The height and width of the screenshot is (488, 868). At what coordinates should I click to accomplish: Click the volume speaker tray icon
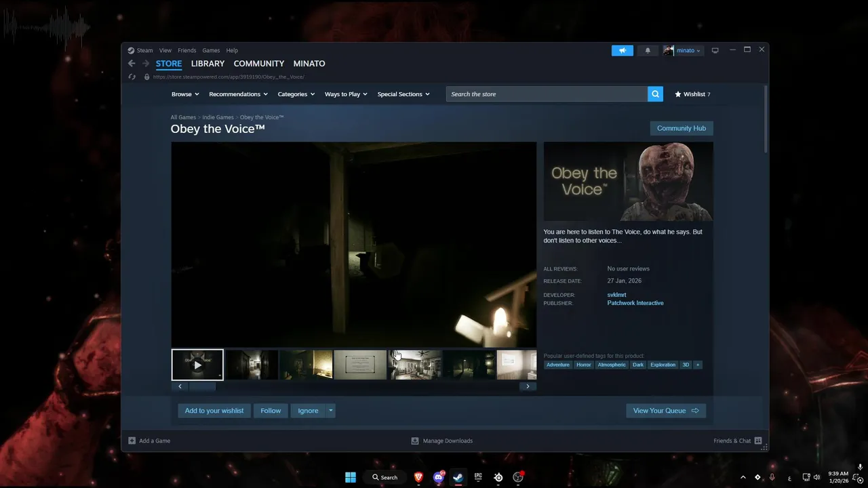tap(816, 477)
